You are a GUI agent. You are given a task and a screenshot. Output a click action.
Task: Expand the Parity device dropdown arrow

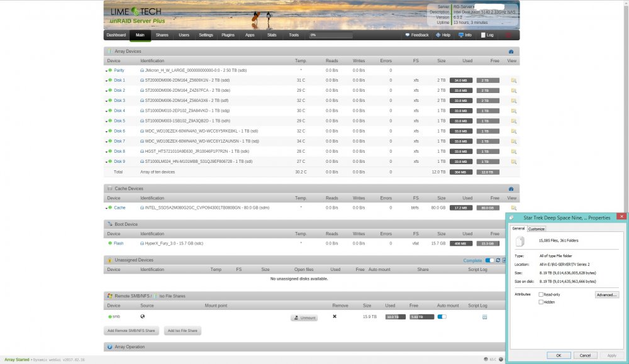coord(107,71)
